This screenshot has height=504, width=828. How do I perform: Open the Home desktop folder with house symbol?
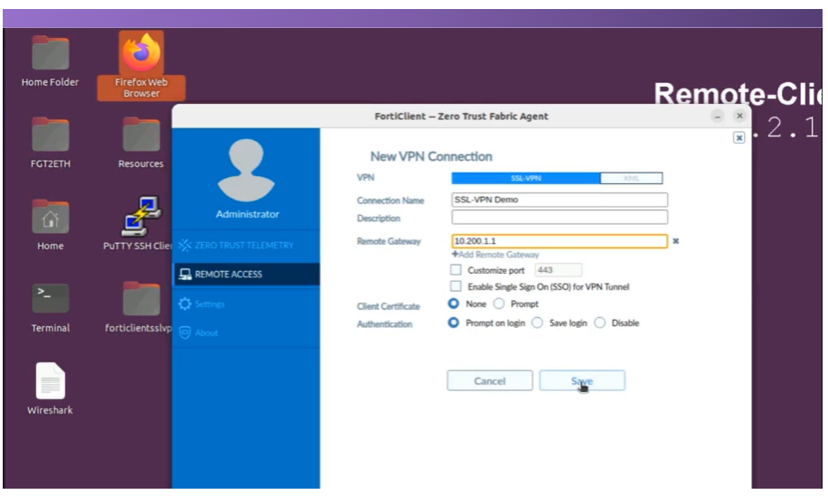point(50,224)
